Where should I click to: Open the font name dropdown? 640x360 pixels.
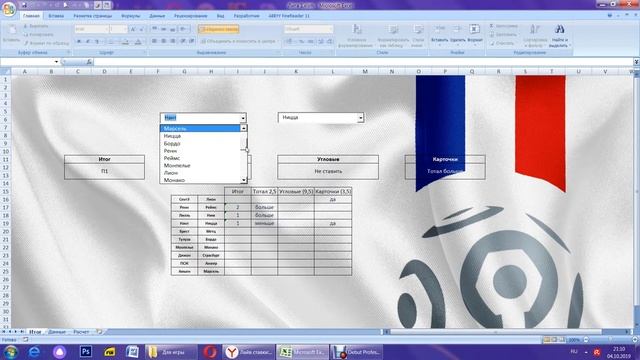click(107, 29)
